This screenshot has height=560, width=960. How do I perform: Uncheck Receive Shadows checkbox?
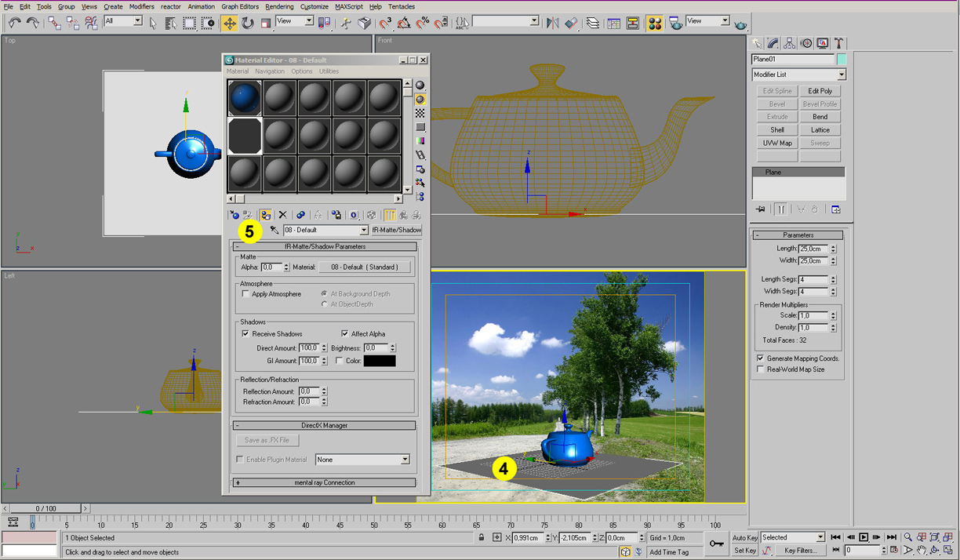click(x=246, y=334)
